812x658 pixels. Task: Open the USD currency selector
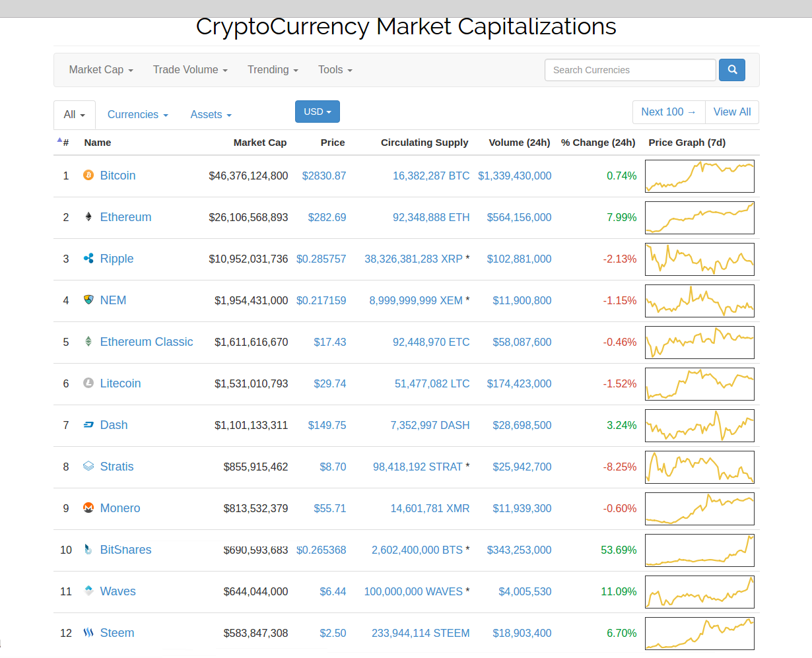(318, 112)
